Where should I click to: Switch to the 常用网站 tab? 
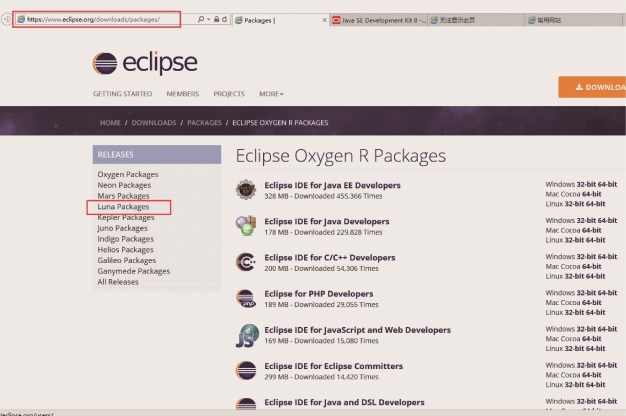coord(575,20)
